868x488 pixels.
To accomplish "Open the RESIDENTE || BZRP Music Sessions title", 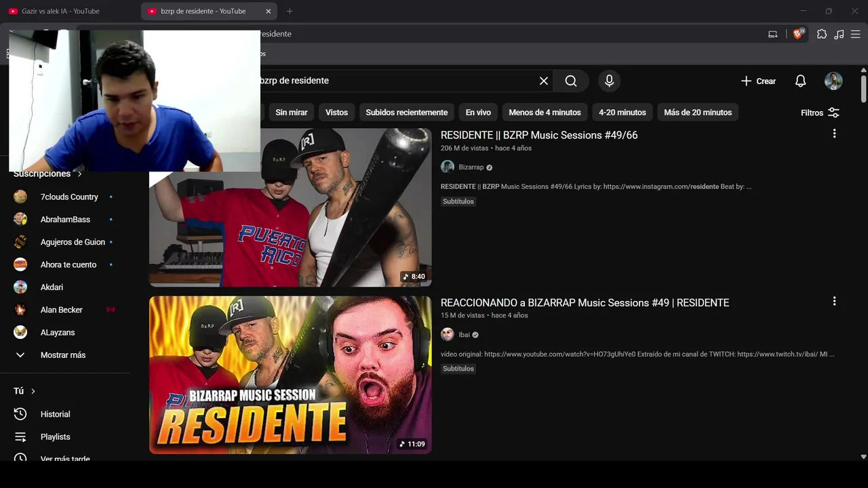I will pyautogui.click(x=539, y=135).
